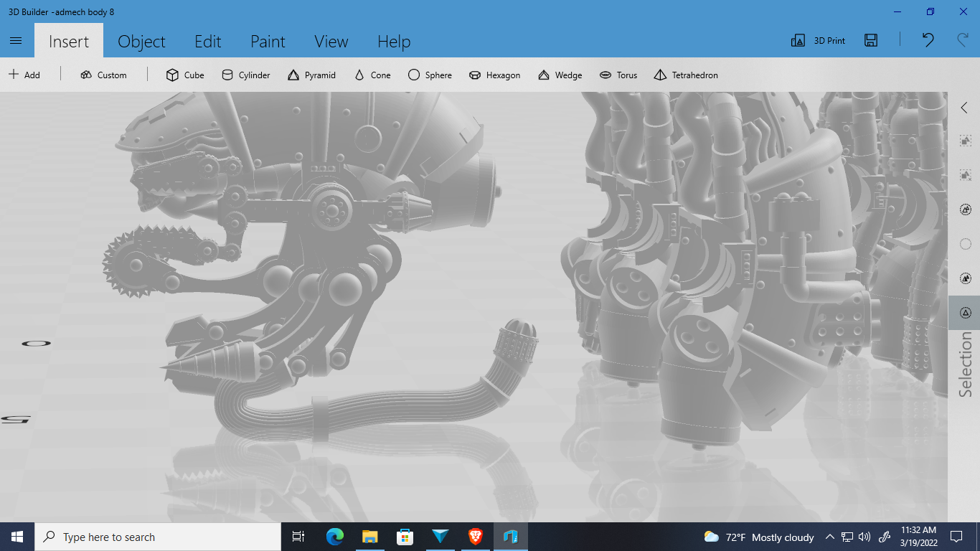This screenshot has height=551, width=980.
Task: Switch to the Insert tab
Action: pyautogui.click(x=69, y=41)
